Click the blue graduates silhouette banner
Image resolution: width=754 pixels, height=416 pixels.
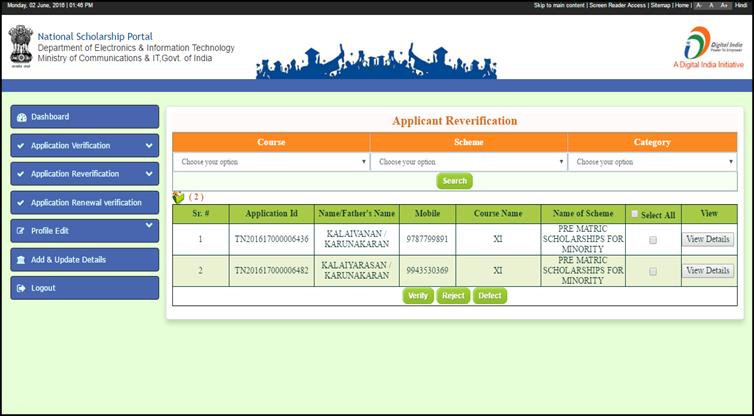click(x=377, y=62)
